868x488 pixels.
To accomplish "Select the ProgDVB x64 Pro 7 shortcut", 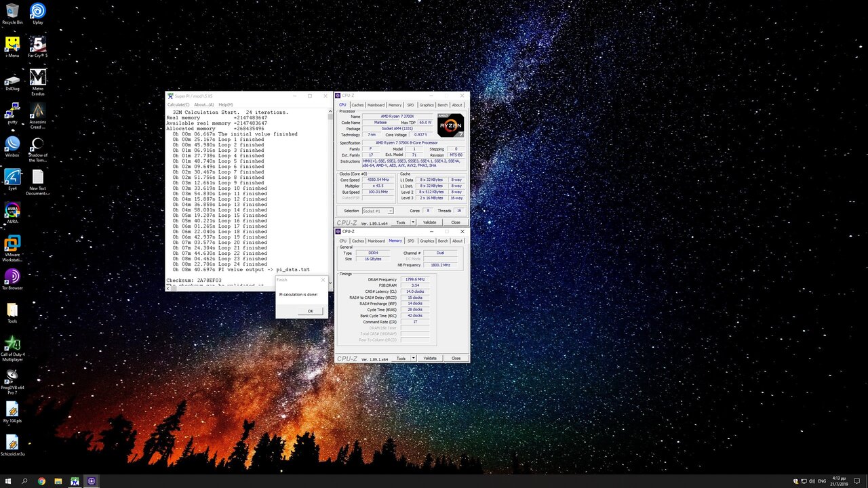I will point(12,382).
